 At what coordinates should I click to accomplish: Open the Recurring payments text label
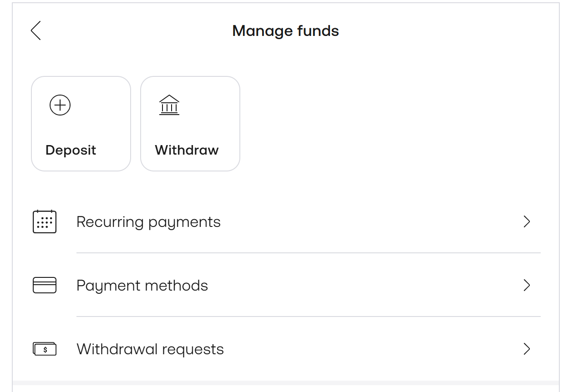click(x=148, y=222)
